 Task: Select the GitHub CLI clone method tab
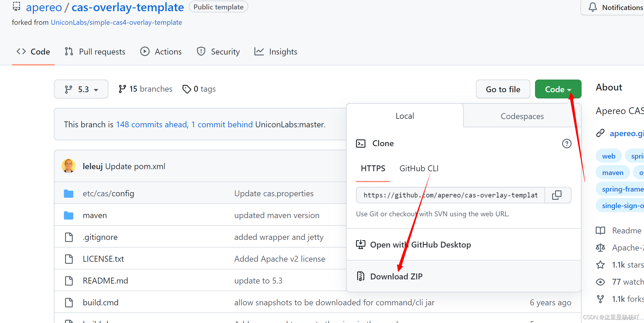pyautogui.click(x=419, y=168)
